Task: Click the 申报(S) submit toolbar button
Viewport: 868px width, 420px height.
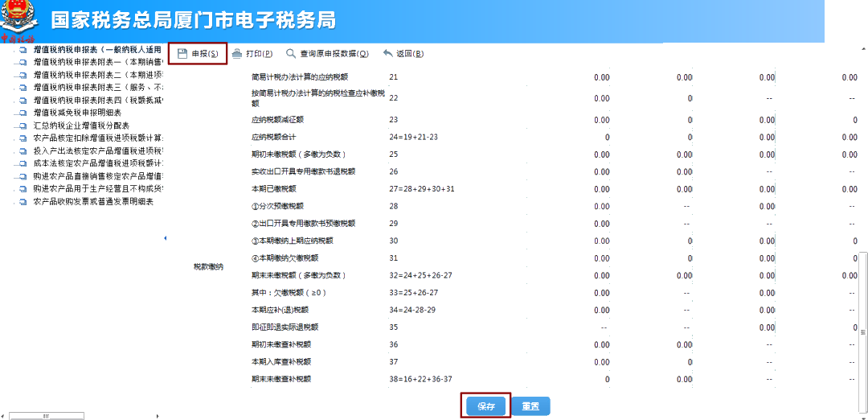Action: (x=198, y=54)
